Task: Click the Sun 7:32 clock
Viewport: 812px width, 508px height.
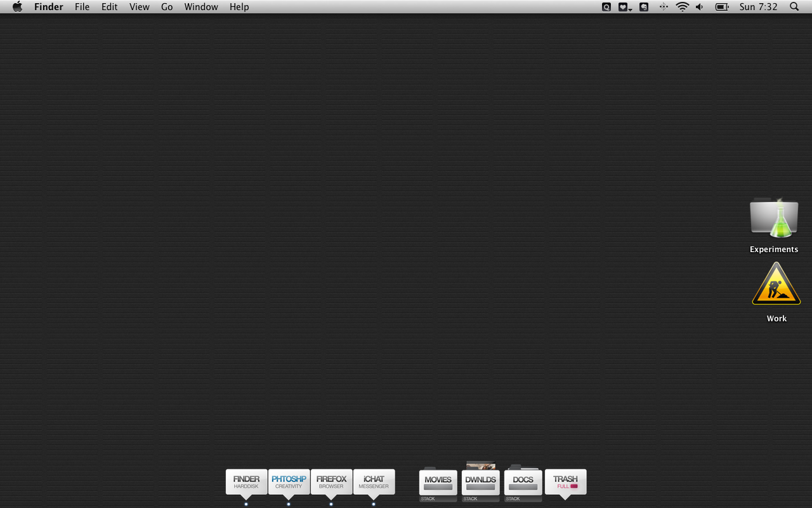Action: point(758,7)
